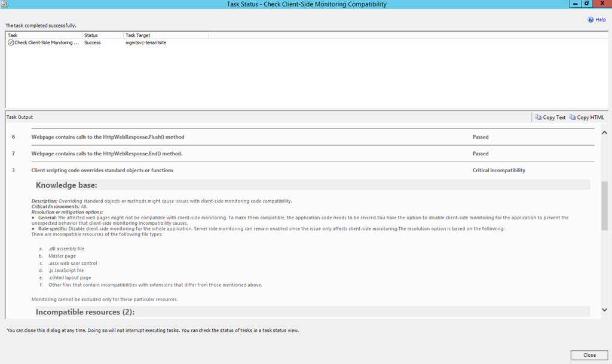Restore down the Task Status window
Image resolution: width=612 pixels, height=364 pixels.
point(586,4)
